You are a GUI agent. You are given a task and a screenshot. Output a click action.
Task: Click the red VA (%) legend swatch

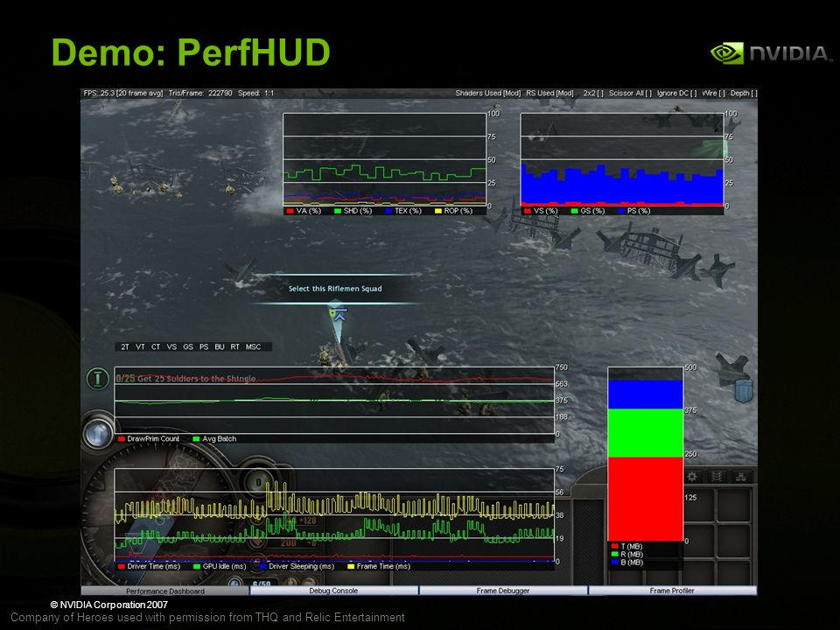tap(290, 211)
